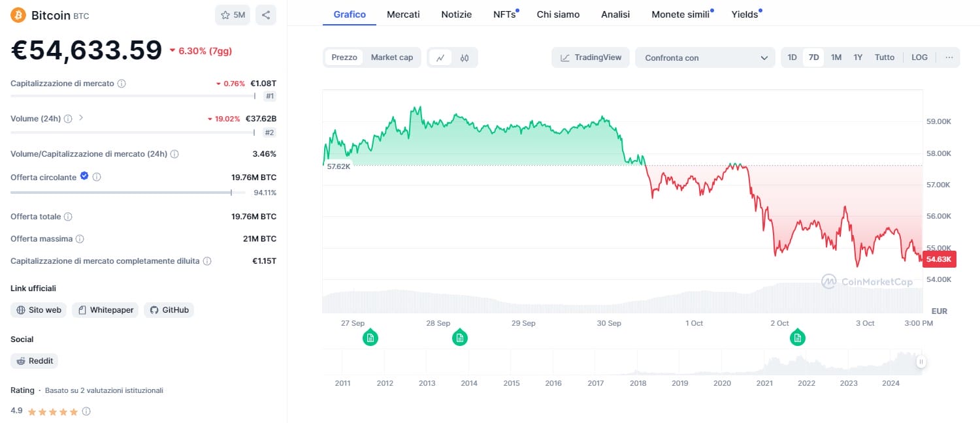Image resolution: width=980 pixels, height=423 pixels.
Task: Expand Volume (24h) details chevron
Action: click(81, 118)
